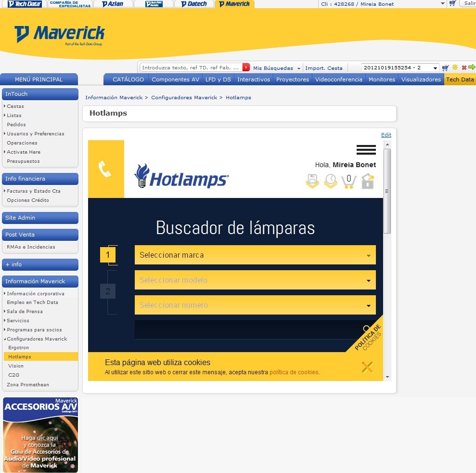This screenshot has height=473, width=476.
Task: Expand the Mis Búsquedas dropdown
Action: 277,68
